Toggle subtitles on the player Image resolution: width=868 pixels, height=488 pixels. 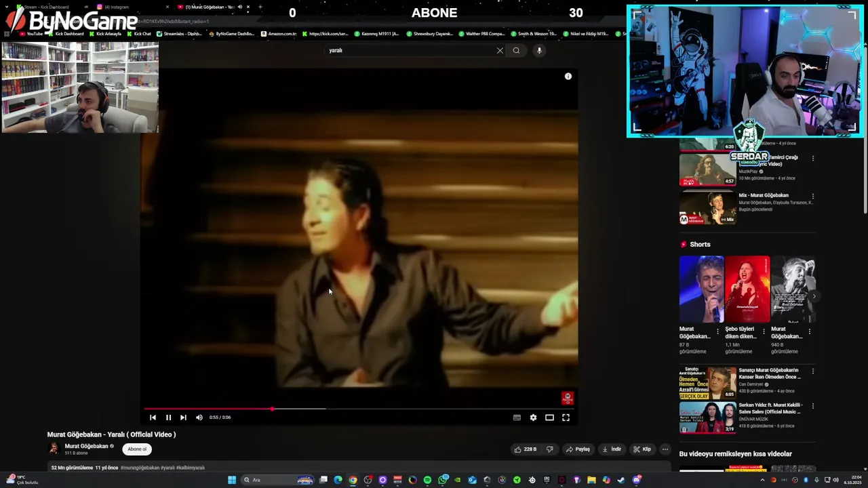pyautogui.click(x=517, y=418)
